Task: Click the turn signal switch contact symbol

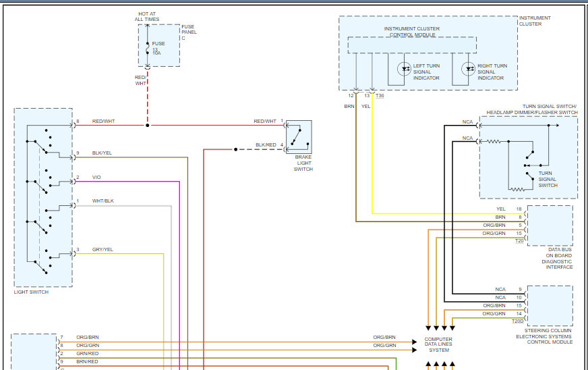Action: 532,163
